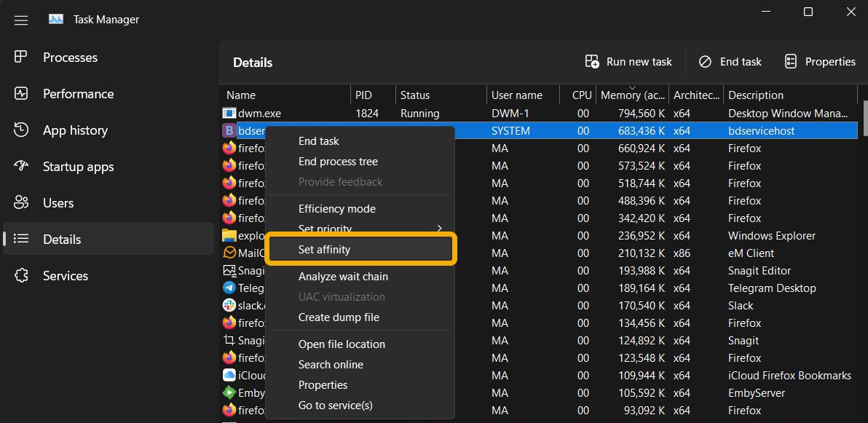This screenshot has height=423, width=868.
Task: Click the hamburger navigation menu icon
Action: pyautogui.click(x=20, y=20)
